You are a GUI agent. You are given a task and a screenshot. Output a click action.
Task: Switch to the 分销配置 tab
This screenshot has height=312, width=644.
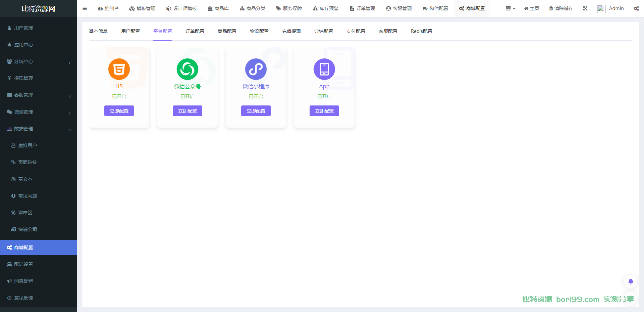[324, 31]
